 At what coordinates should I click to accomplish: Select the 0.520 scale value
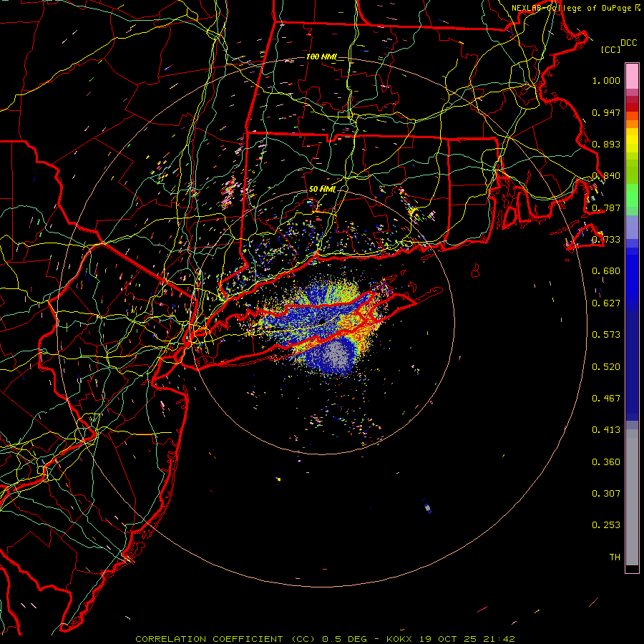tap(606, 367)
